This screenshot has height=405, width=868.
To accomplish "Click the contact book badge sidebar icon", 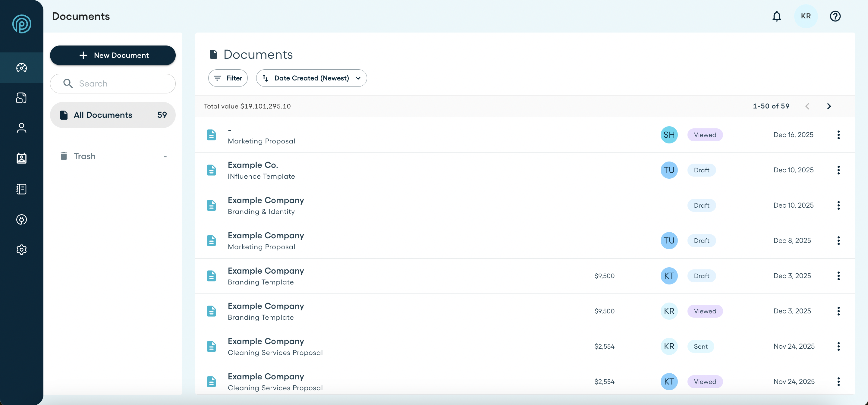I will (x=22, y=159).
